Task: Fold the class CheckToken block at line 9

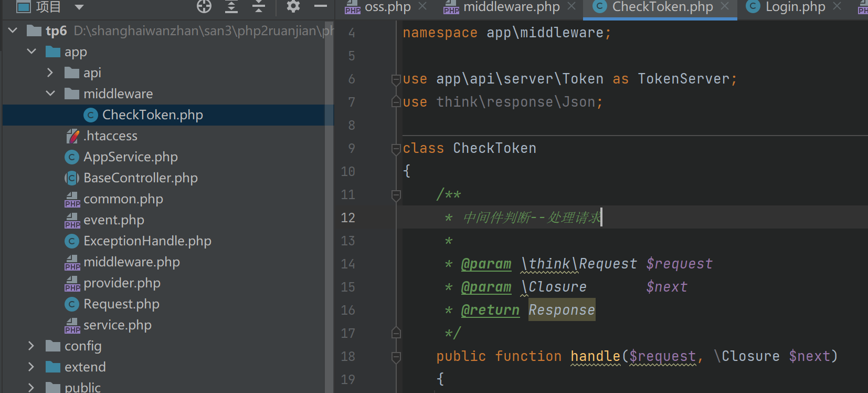Action: click(x=396, y=149)
